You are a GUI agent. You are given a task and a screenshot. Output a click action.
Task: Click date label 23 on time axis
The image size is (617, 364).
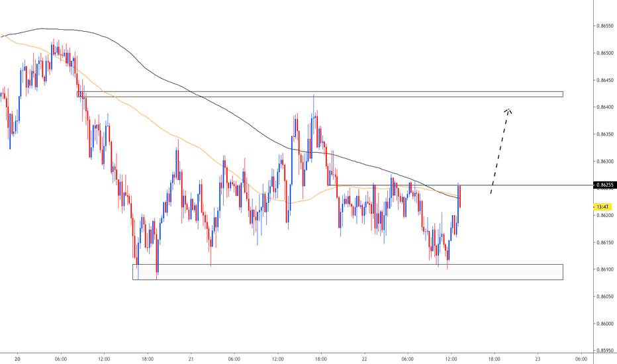538,358
